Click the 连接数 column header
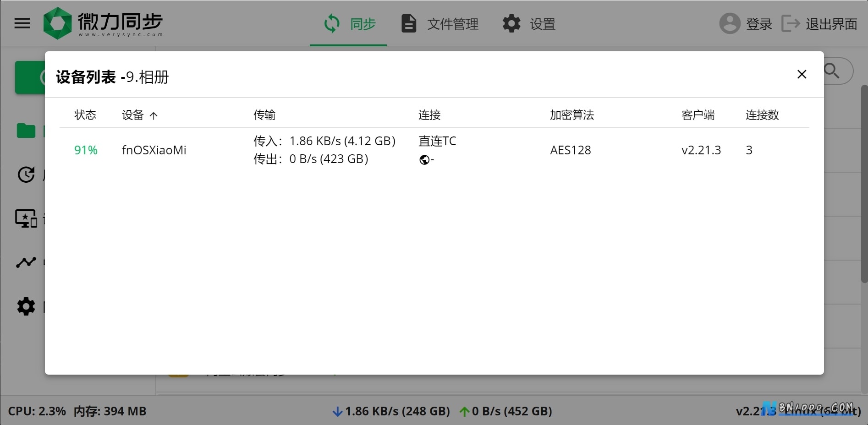The height and width of the screenshot is (425, 868). (x=762, y=115)
